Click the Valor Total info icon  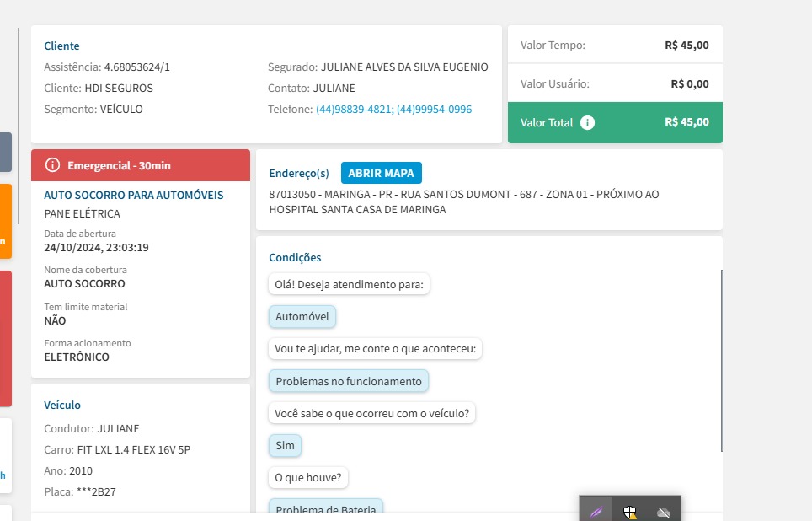[588, 122]
